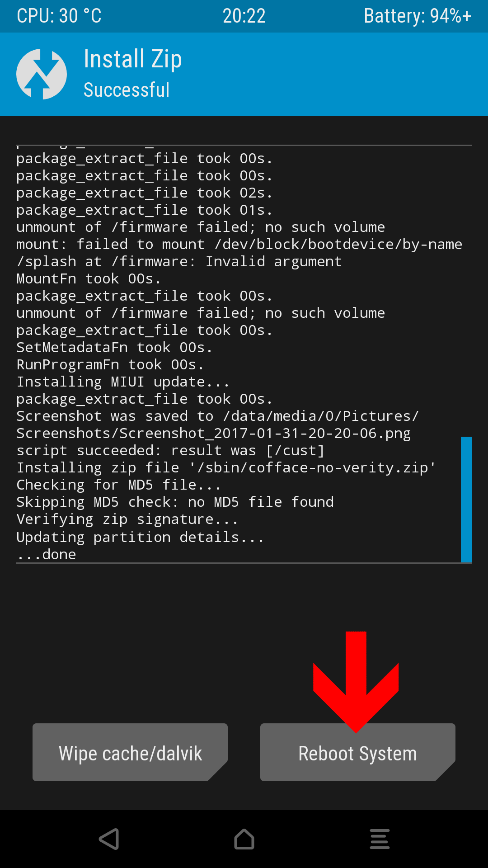Click the TWRP logo icon
Viewport: 488px width, 868px height.
point(42,74)
